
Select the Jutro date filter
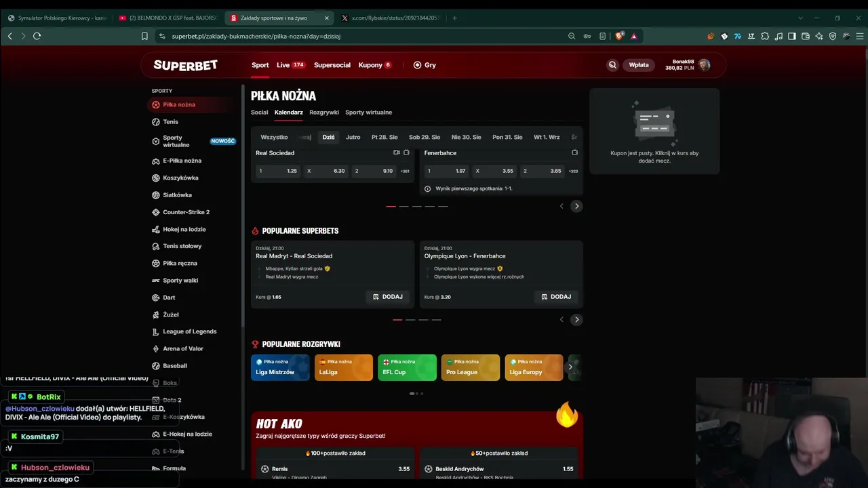[353, 137]
